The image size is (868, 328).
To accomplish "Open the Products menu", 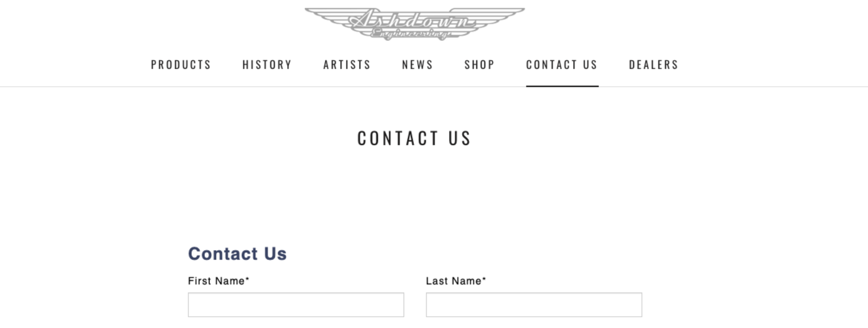I will pyautogui.click(x=181, y=65).
